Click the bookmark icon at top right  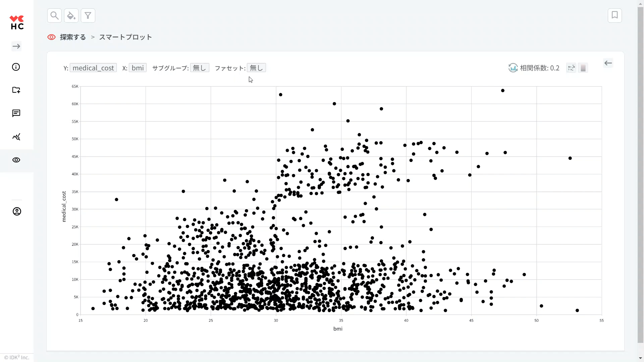pos(614,15)
